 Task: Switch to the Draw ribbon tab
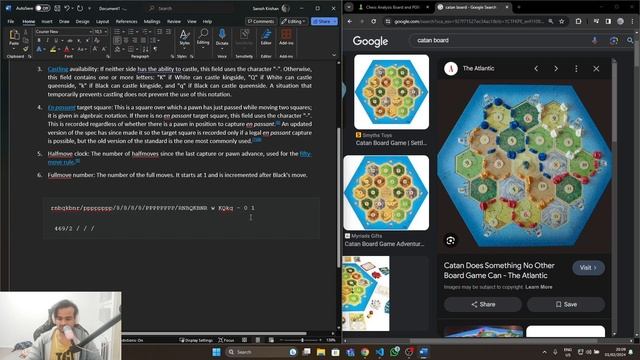point(64,21)
